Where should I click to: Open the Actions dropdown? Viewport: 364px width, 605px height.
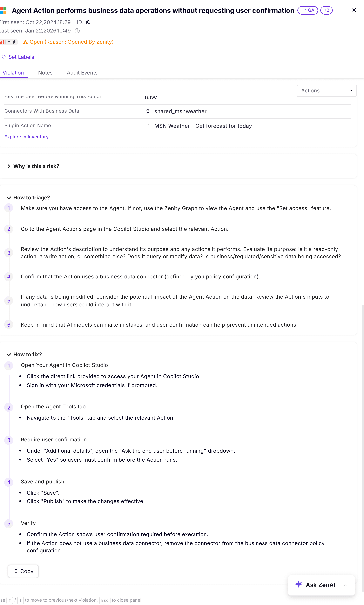(x=327, y=91)
